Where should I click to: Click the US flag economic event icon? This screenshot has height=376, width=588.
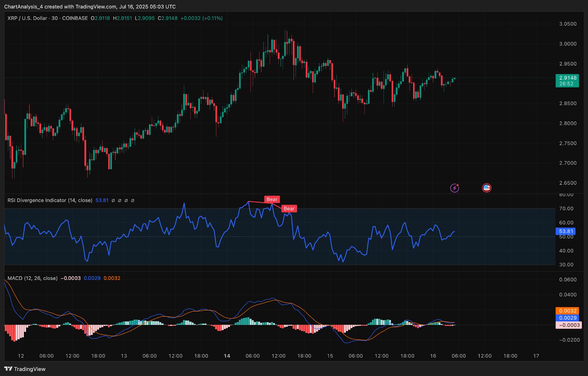coord(487,188)
